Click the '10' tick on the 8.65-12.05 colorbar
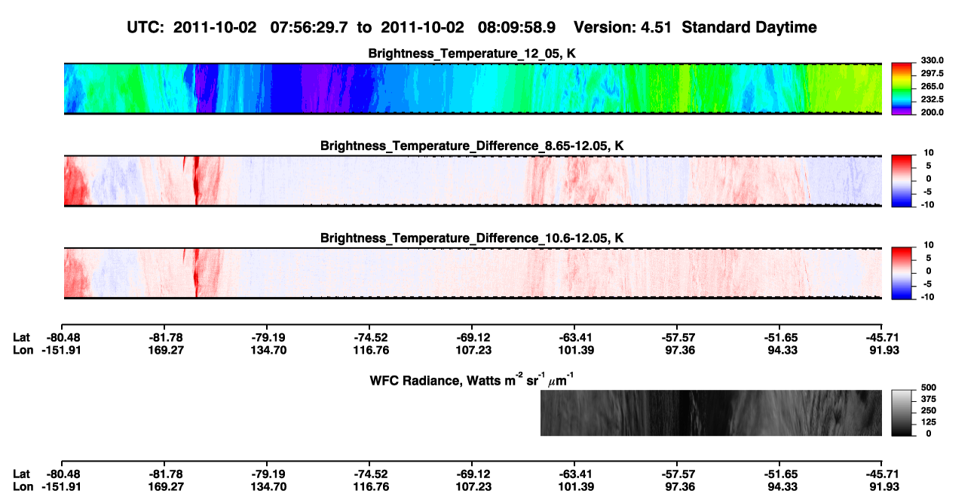Screen dimensions: 980x503 point(928,153)
